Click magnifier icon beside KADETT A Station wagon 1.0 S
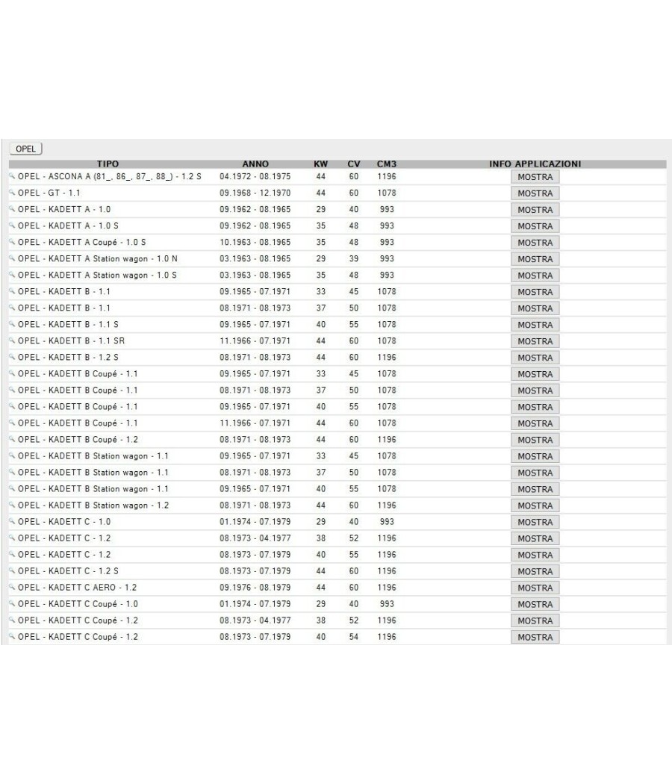This screenshot has height=784, width=672. click(x=12, y=275)
